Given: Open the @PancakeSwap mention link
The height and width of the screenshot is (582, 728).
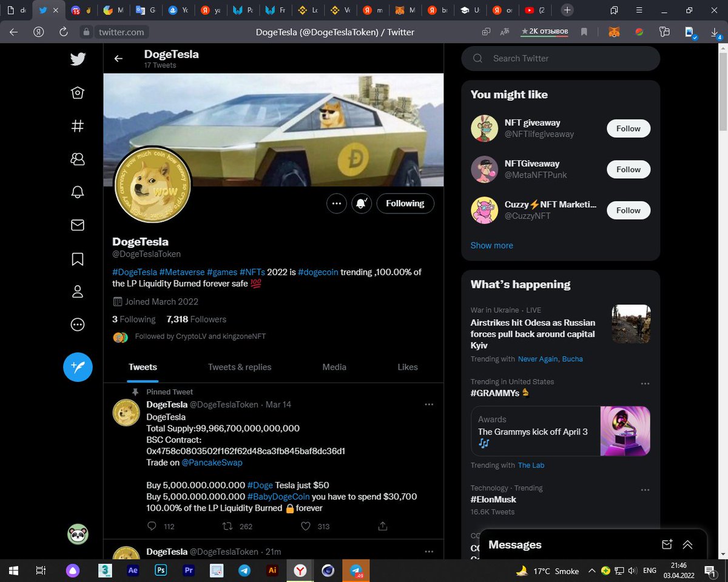Looking at the screenshot, I should pyautogui.click(x=212, y=463).
